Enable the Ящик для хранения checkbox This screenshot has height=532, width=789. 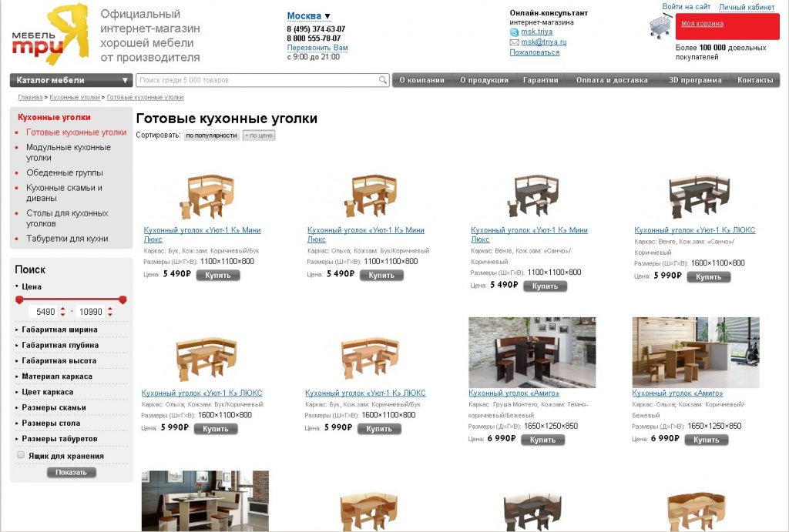click(21, 455)
